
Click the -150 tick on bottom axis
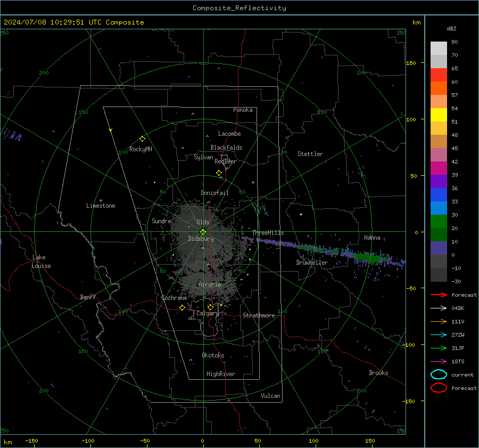(x=32, y=441)
